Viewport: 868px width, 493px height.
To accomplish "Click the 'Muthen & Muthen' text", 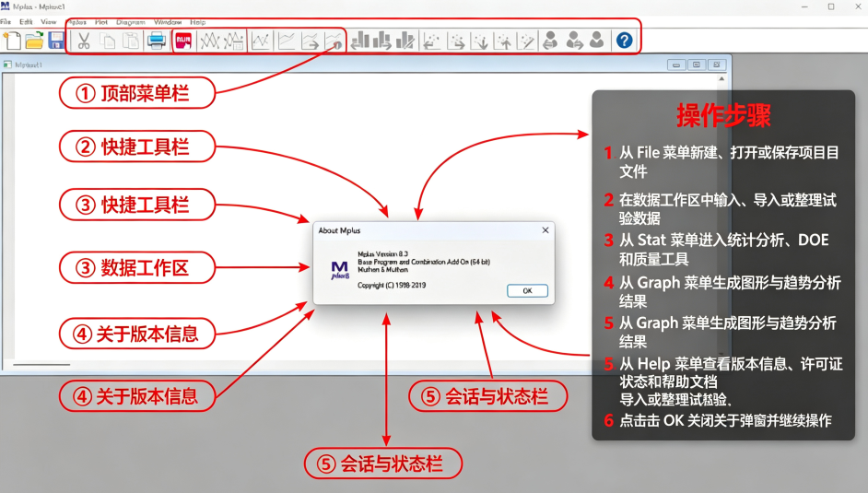I will pos(382,269).
